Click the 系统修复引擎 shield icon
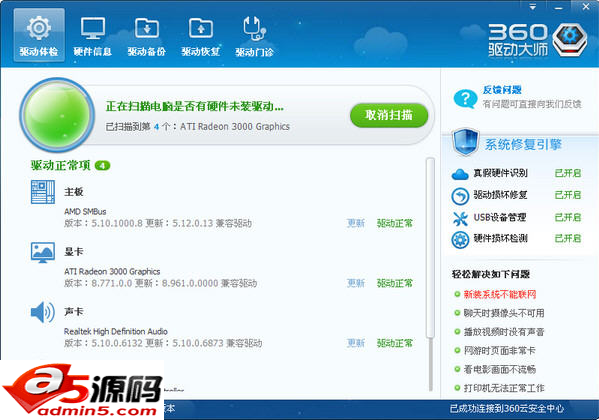The width and height of the screenshot is (599, 420). 465,142
